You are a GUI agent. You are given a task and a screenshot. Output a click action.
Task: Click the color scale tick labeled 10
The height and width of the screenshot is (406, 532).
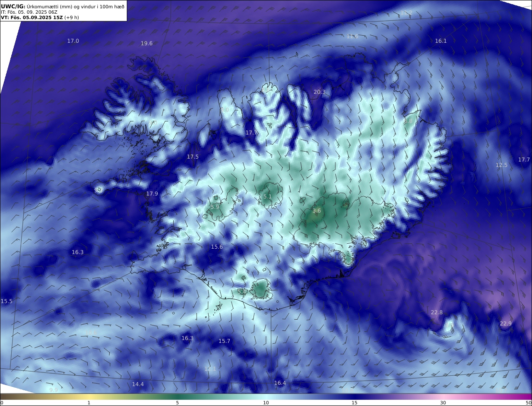[266, 403]
